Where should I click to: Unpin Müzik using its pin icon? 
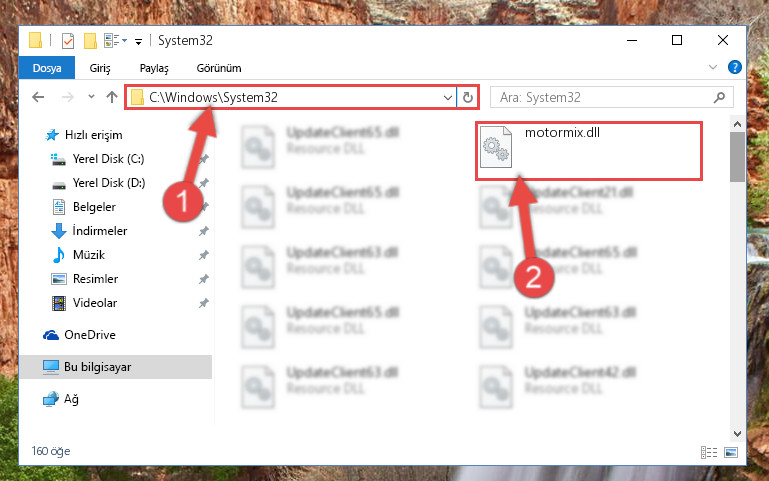click(204, 255)
